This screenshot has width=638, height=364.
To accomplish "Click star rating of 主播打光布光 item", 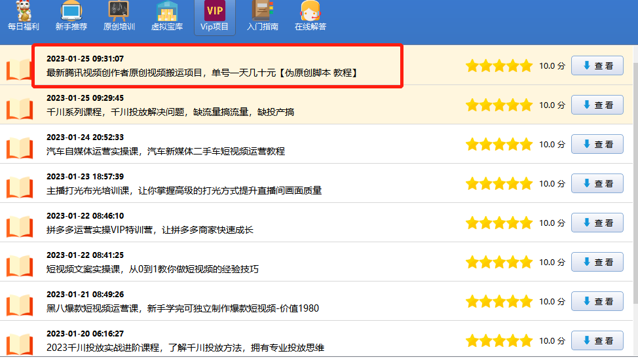I will [x=499, y=183].
